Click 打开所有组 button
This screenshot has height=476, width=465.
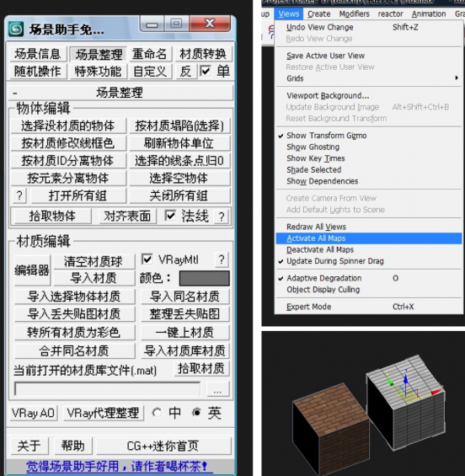(78, 195)
